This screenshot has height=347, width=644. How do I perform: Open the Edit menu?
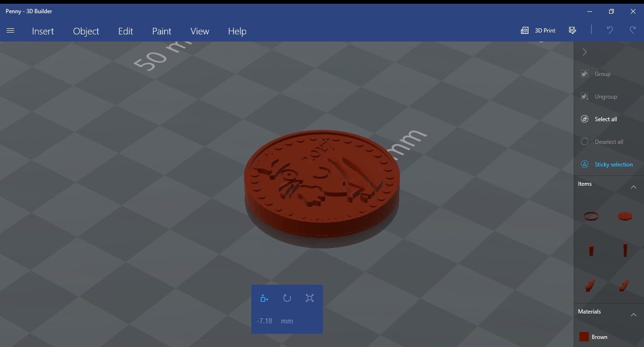click(125, 31)
